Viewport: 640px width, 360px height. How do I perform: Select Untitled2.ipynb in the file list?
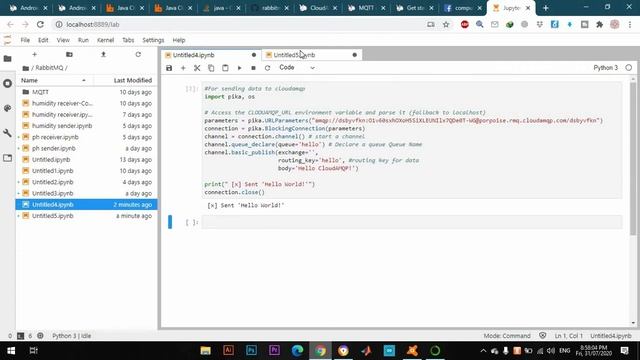86,182
